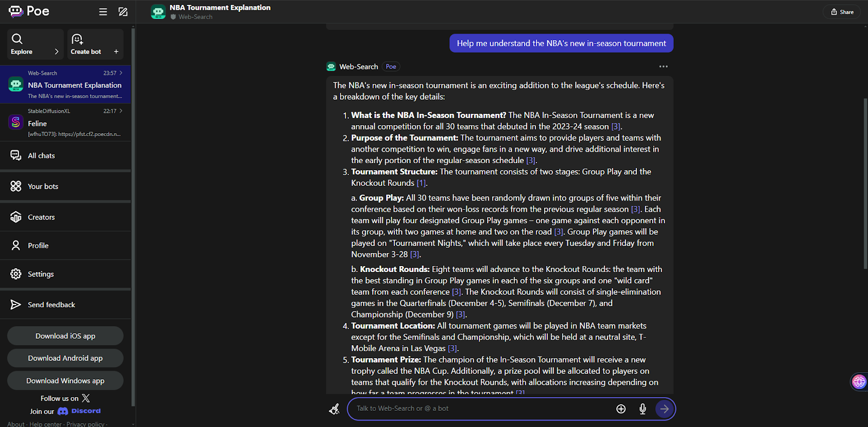Screen dimensions: 868x427
Task: Click the NBA Tournament Explanation title in the header
Action: tap(220, 8)
